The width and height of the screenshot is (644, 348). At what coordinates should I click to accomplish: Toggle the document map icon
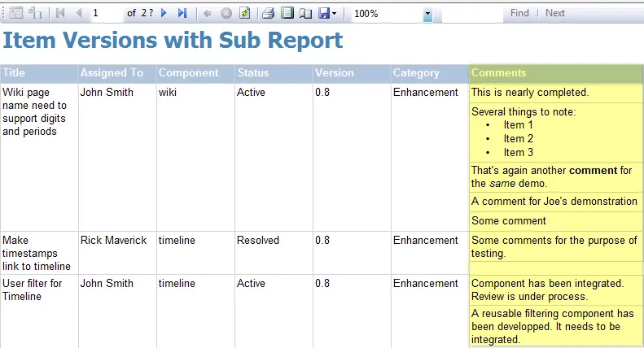coord(17,13)
